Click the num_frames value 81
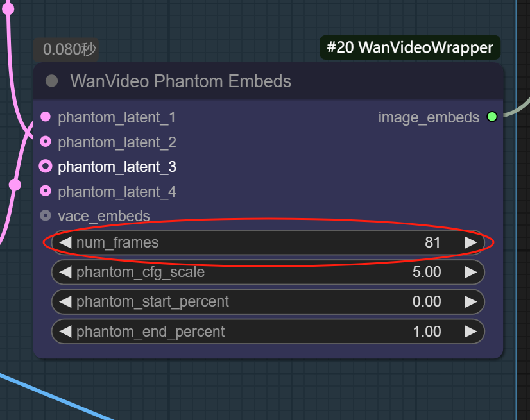 pyautogui.click(x=432, y=242)
